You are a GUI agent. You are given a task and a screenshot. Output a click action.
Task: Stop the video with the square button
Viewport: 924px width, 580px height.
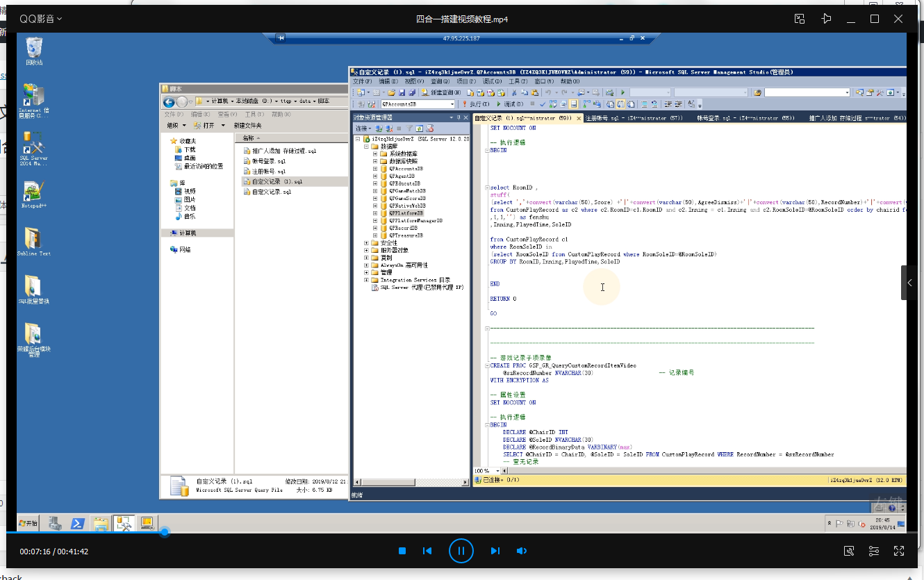click(402, 551)
